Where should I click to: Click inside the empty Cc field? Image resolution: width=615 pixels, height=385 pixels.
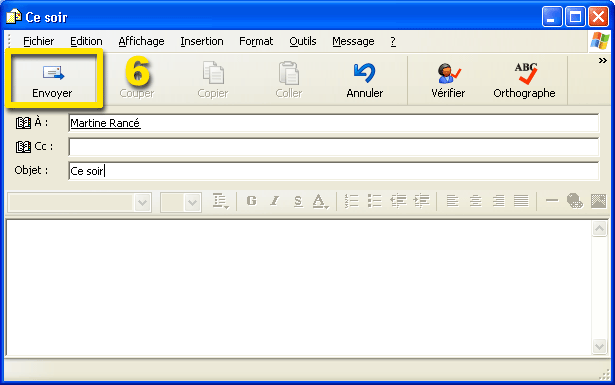click(334, 147)
